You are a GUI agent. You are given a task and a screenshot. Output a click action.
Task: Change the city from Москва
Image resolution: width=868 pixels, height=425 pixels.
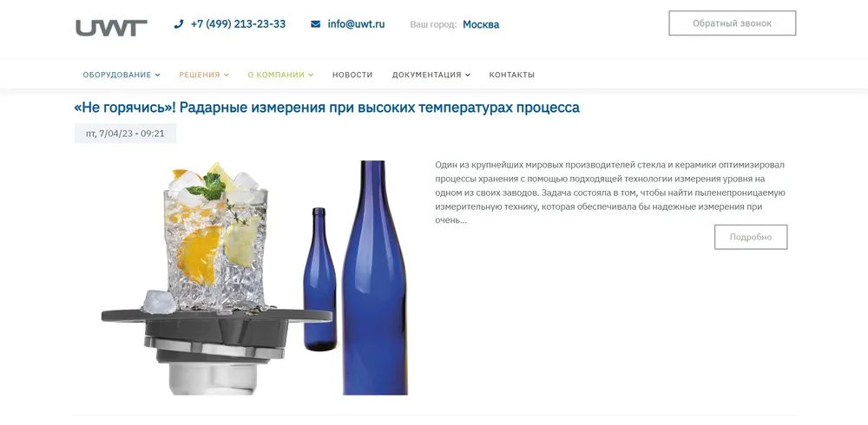tap(481, 24)
